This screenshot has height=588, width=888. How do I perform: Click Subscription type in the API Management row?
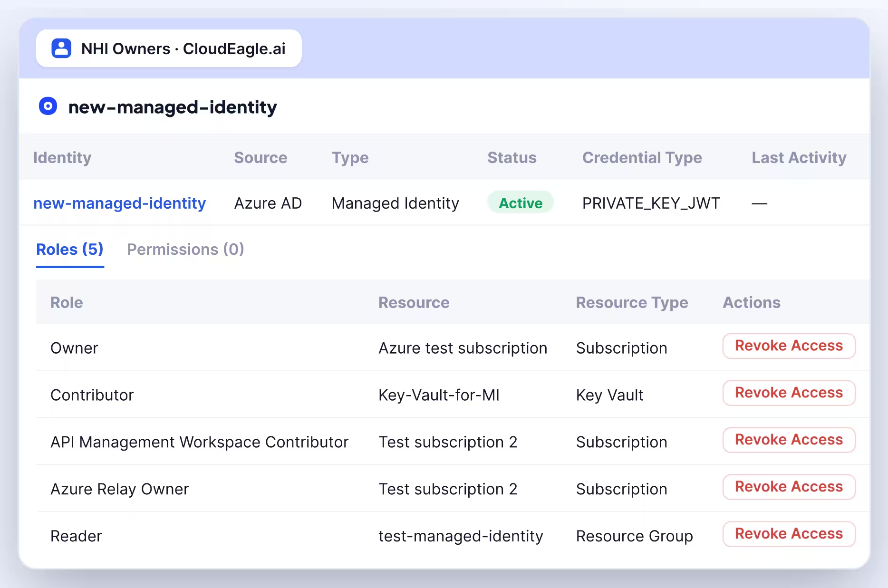[x=622, y=442]
